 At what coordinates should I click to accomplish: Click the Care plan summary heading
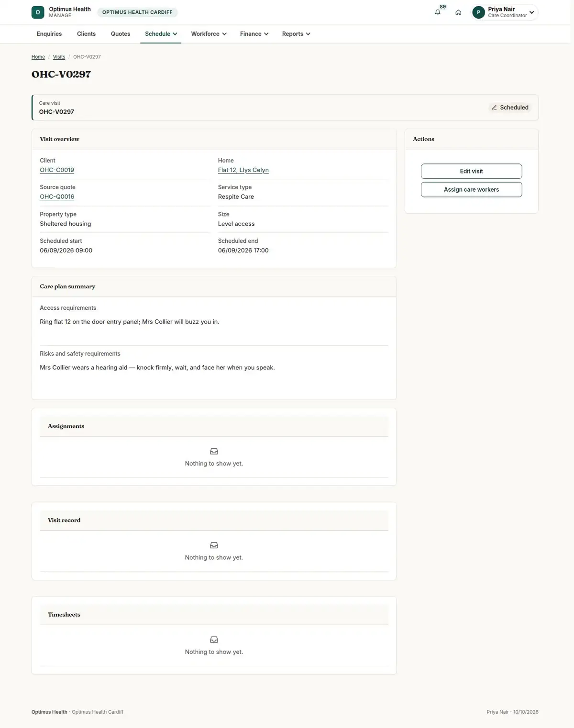click(67, 287)
